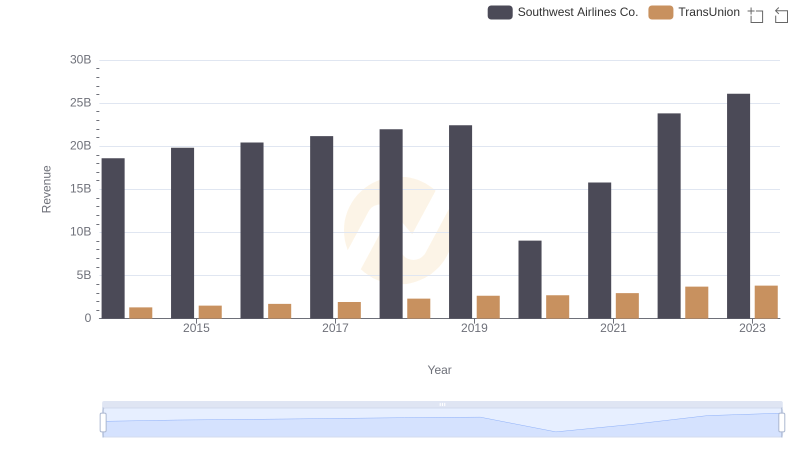800x461 pixels.
Task: Click the 2019 x-axis label
Action: (474, 328)
